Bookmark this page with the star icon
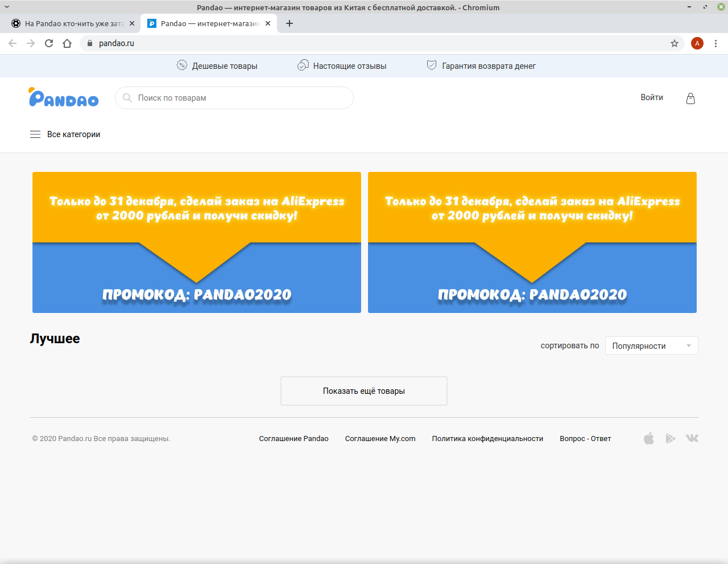728x564 pixels. click(675, 43)
